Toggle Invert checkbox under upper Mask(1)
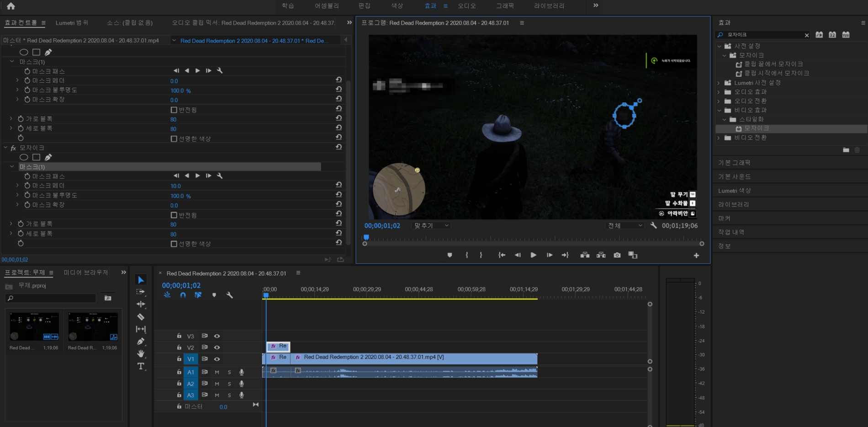 pyautogui.click(x=174, y=110)
